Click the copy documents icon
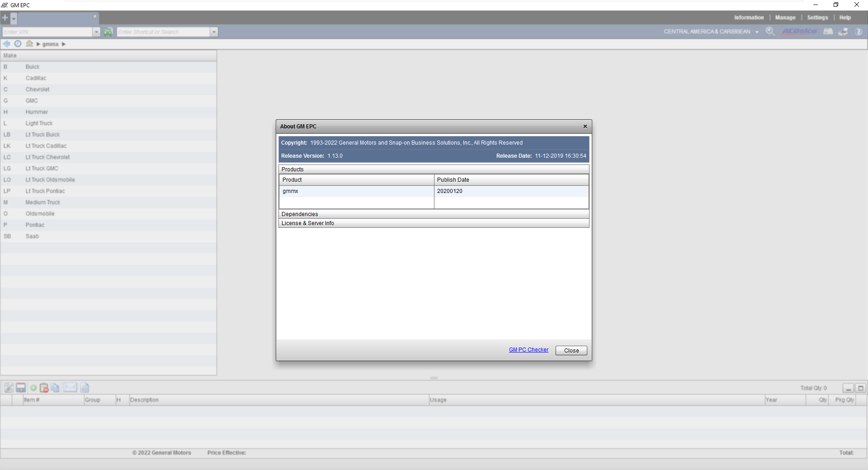This screenshot has width=868, height=470. coord(55,388)
